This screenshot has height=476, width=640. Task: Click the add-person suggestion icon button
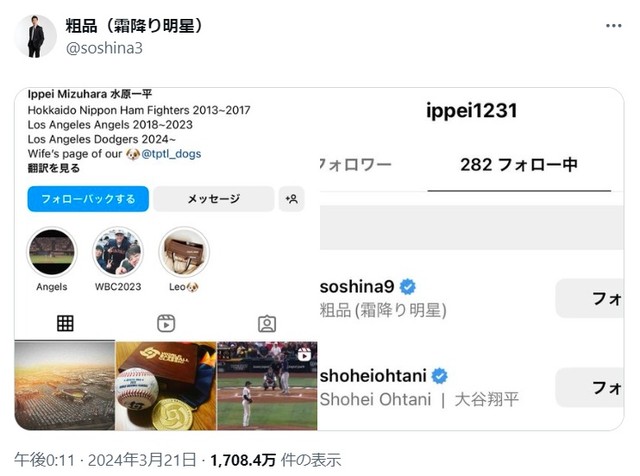click(x=291, y=199)
